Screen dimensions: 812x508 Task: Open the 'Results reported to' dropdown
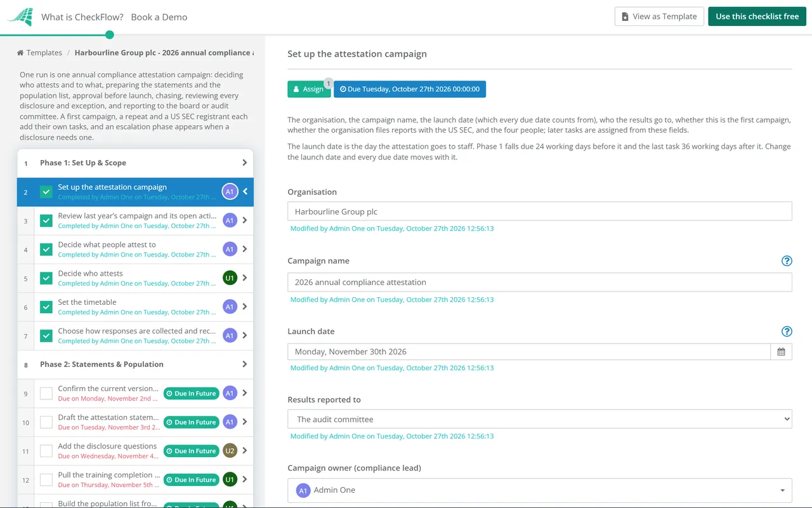[540, 419]
